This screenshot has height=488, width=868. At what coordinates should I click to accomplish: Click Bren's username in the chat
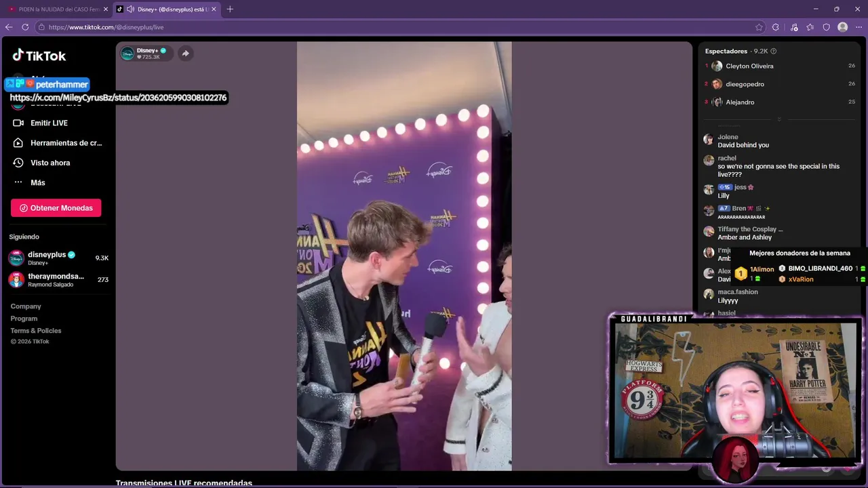click(x=739, y=208)
